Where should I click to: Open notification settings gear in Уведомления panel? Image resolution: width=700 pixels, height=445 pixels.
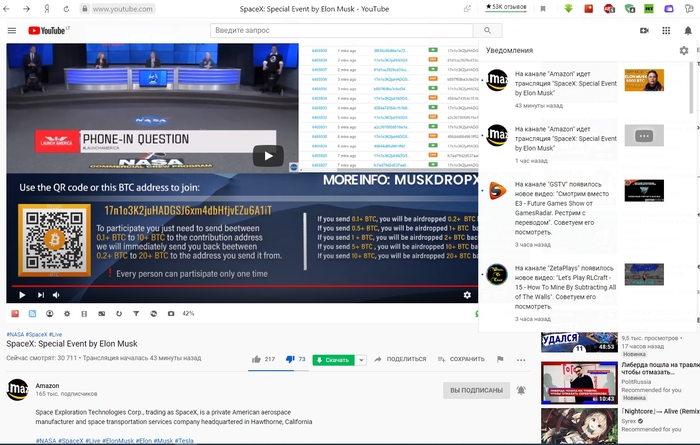coord(684,50)
